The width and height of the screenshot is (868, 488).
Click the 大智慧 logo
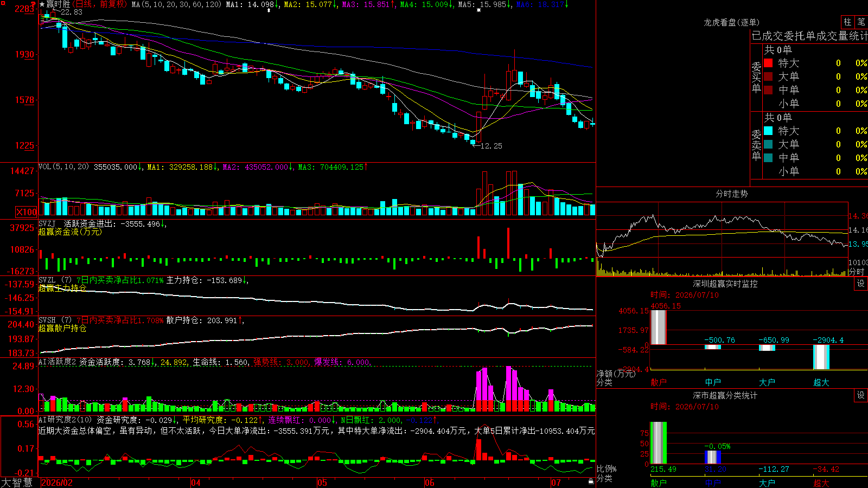17,483
